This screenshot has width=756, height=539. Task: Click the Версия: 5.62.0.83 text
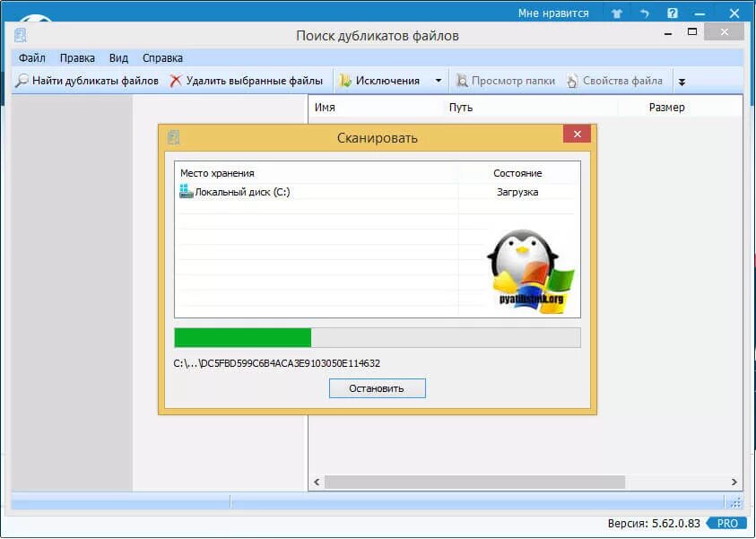point(654,523)
